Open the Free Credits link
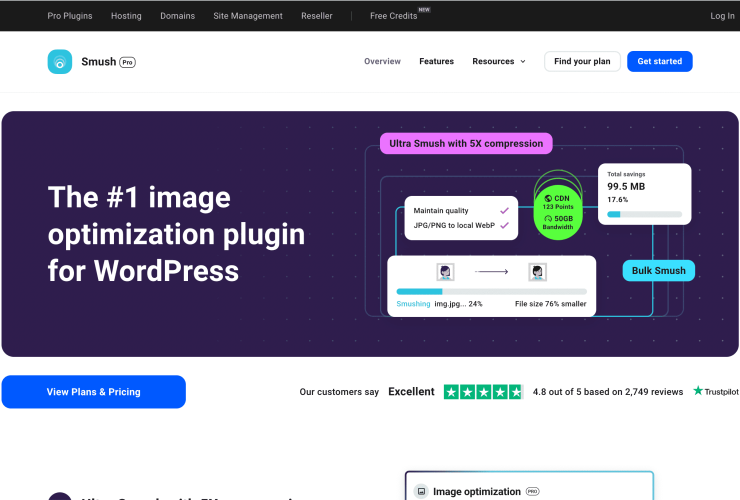Screen dimensions: 740x500 coord(392,16)
